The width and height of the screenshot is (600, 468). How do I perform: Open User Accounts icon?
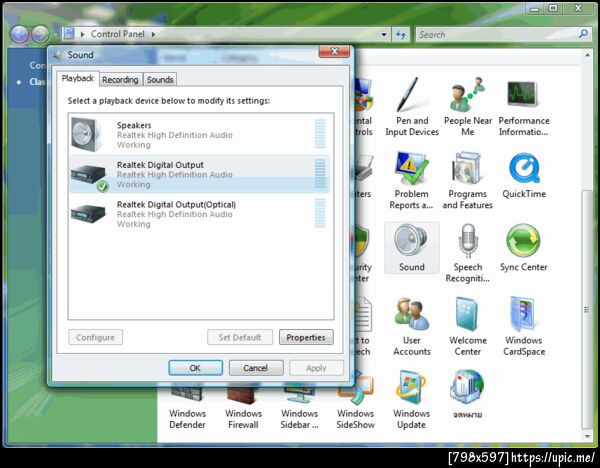click(412, 326)
